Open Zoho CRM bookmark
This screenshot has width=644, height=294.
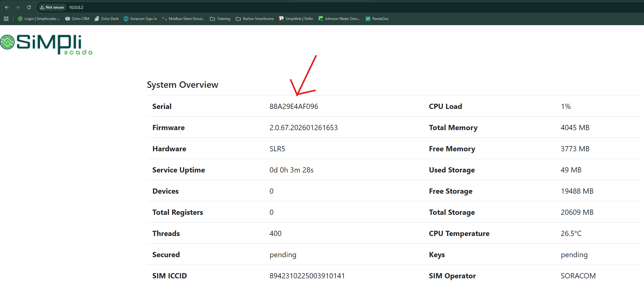click(x=77, y=19)
